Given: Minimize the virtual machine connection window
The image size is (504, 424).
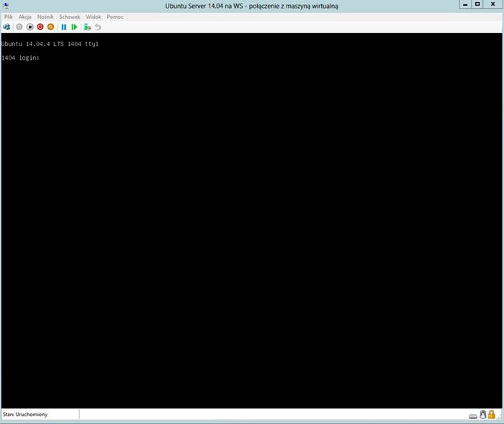Looking at the screenshot, I should (x=465, y=4).
